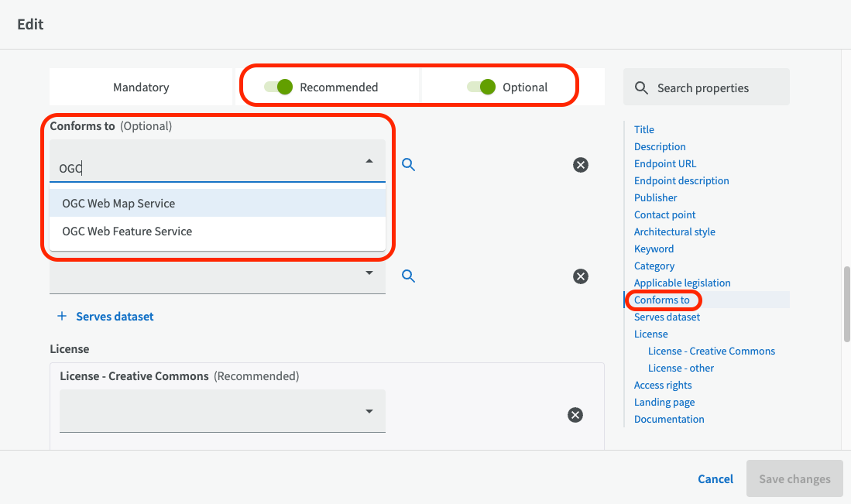Toggle the Recommended switch off
Viewport: 851px width, 504px height.
click(x=279, y=87)
